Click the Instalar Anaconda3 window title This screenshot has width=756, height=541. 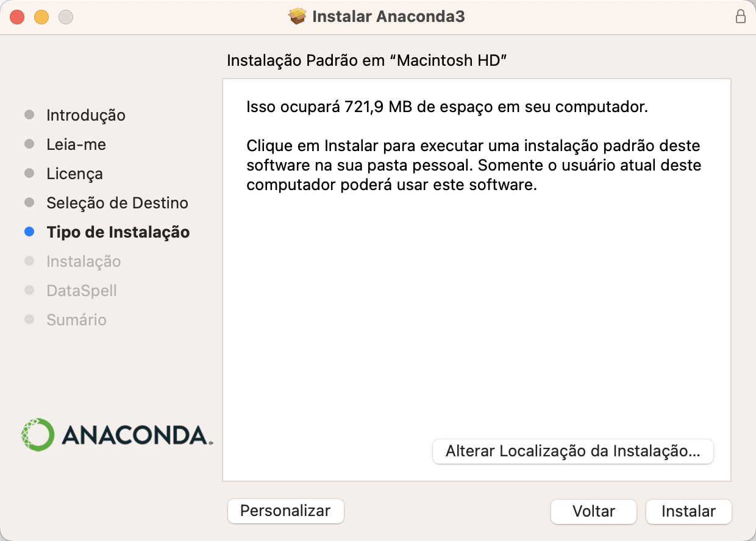tap(388, 16)
